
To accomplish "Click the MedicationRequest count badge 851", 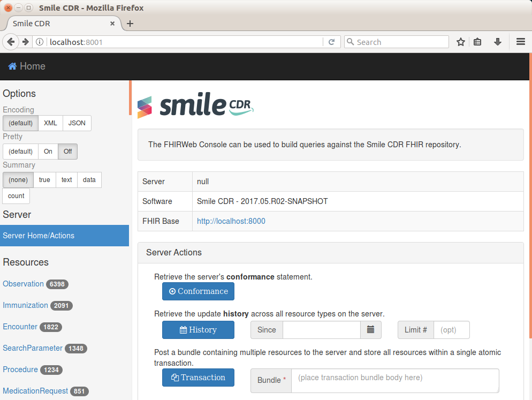I will point(79,391).
